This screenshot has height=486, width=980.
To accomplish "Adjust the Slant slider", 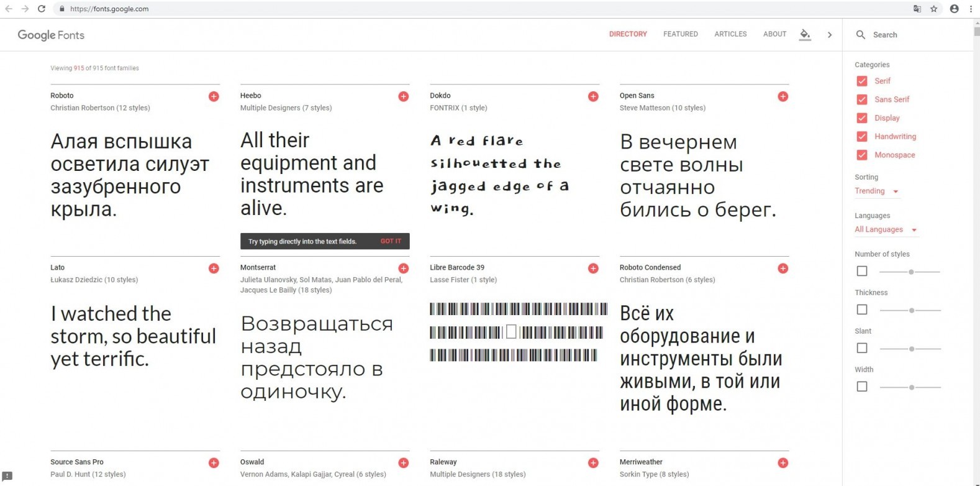I will coord(910,349).
